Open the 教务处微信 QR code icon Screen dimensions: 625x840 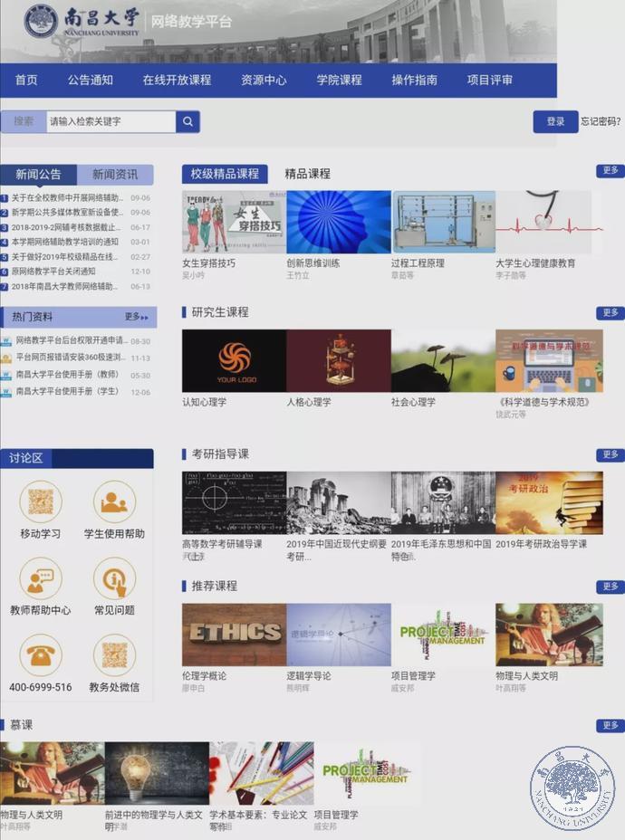pos(114,655)
